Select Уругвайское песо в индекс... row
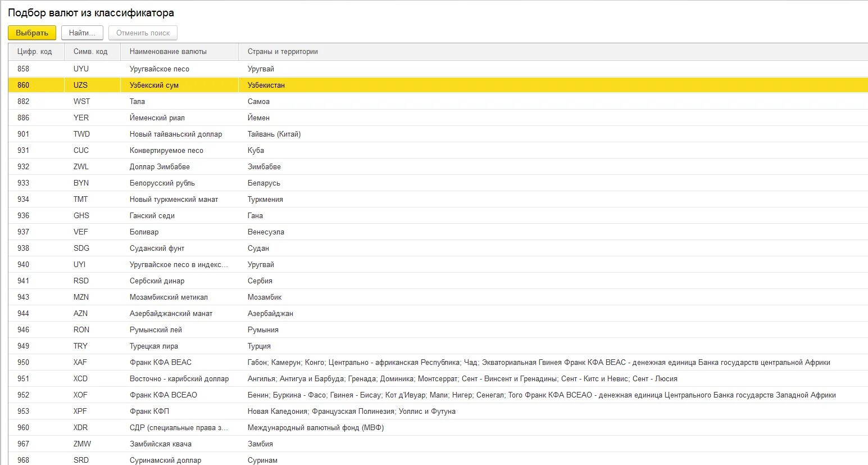868x465 pixels. (438, 264)
